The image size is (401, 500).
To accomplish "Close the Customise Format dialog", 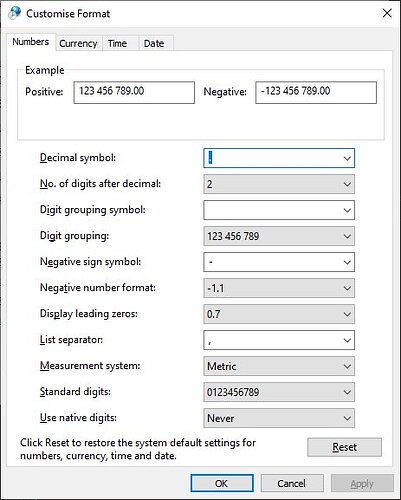I will tap(387, 13).
